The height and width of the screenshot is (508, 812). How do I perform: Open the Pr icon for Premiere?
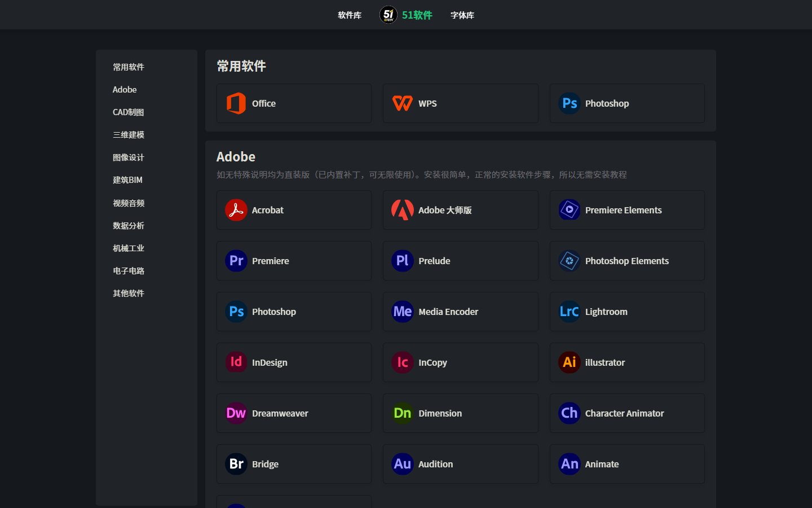tap(236, 261)
